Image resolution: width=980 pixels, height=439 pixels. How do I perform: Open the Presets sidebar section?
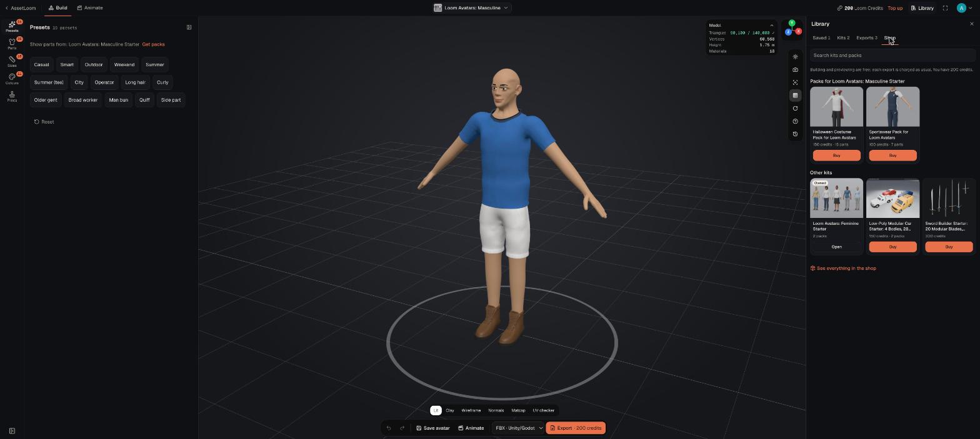click(x=12, y=26)
